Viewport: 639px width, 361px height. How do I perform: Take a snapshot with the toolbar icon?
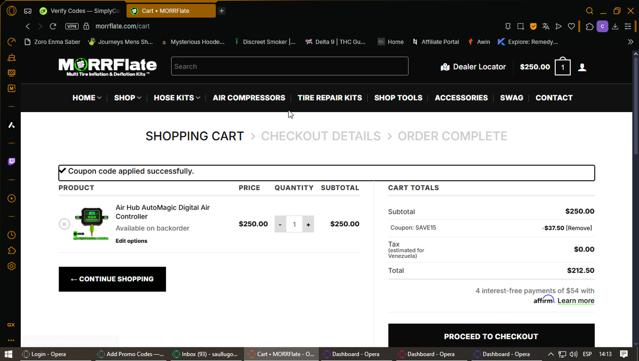520,26
